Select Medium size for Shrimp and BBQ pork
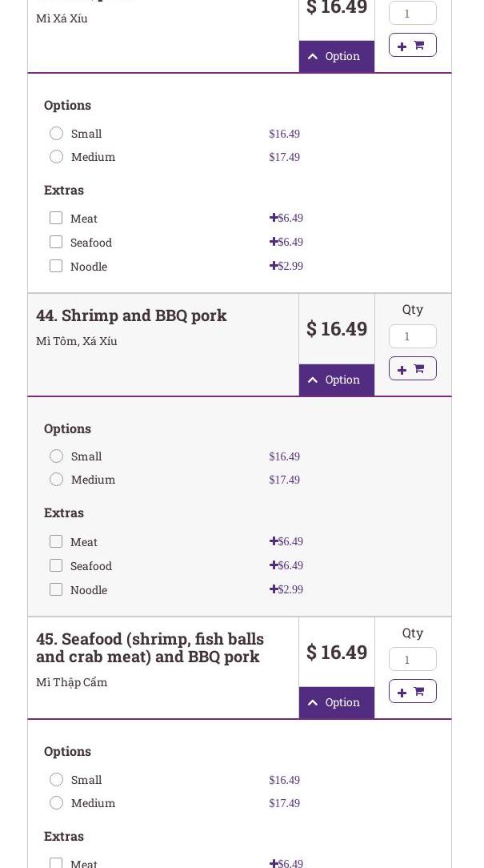This screenshot has height=868, width=484. (x=56, y=480)
